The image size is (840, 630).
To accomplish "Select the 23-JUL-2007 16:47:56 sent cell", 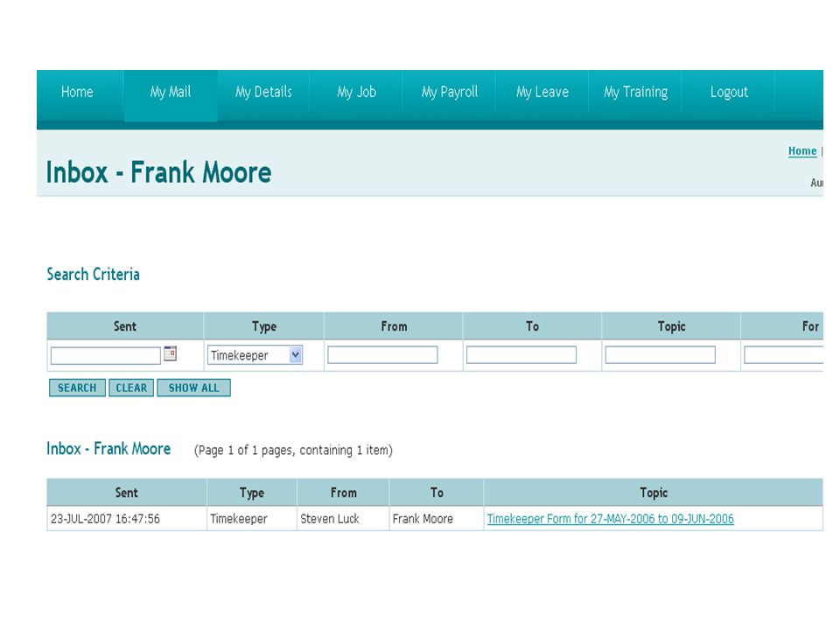I will [127, 519].
